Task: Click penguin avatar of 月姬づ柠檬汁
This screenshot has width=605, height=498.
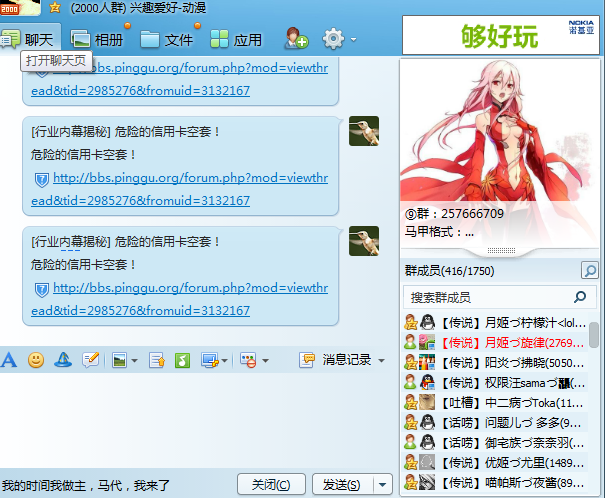Action: (x=427, y=322)
